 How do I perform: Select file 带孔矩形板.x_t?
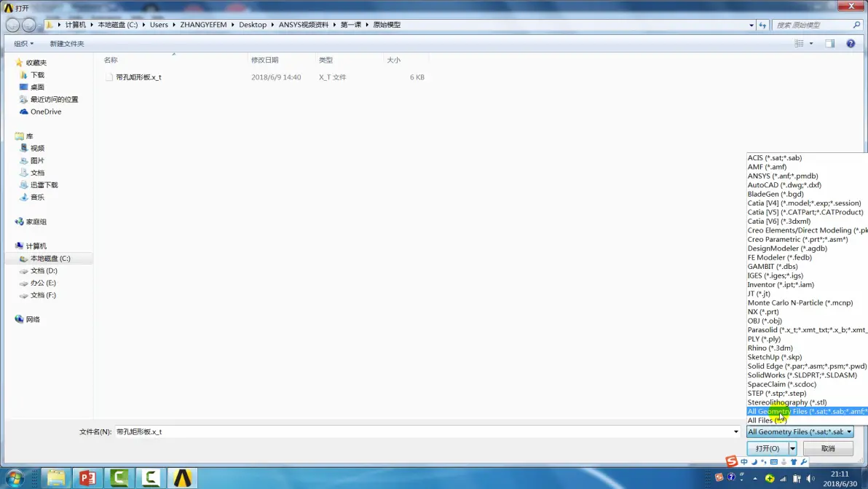138,77
